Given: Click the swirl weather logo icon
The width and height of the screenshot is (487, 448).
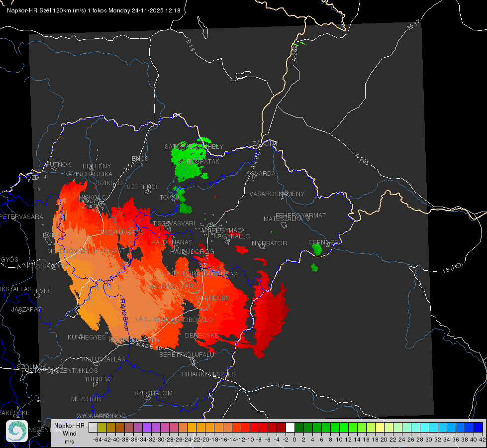Looking at the screenshot, I should 17,431.
